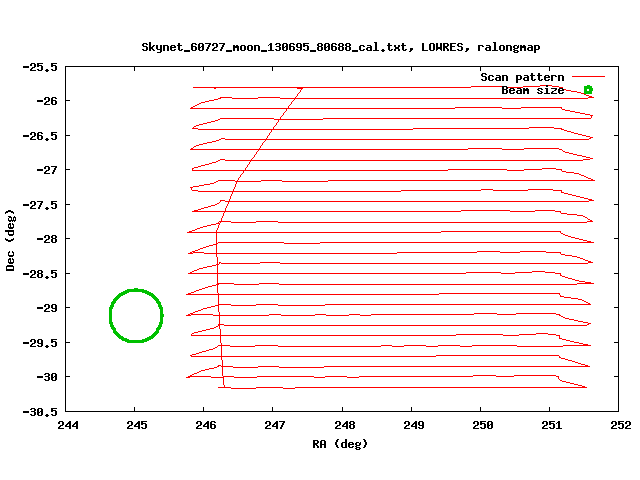Click the x-axis tick label 248
640x480 pixels.
344,425
